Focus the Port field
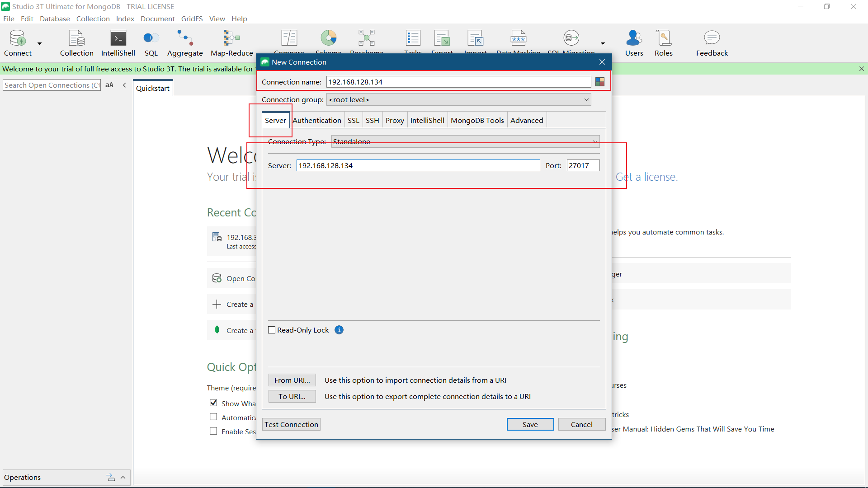The image size is (868, 488). click(x=583, y=165)
